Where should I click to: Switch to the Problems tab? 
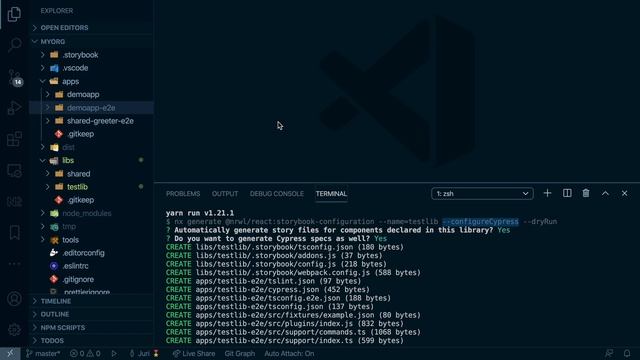coord(183,194)
